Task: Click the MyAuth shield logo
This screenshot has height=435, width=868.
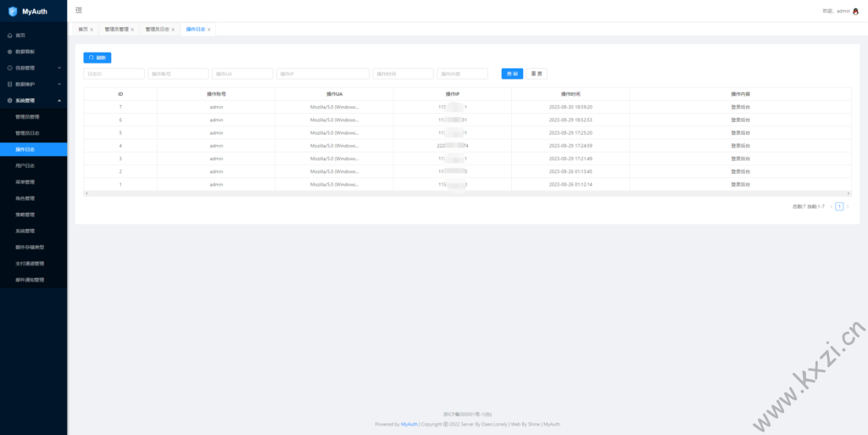Action: click(13, 11)
